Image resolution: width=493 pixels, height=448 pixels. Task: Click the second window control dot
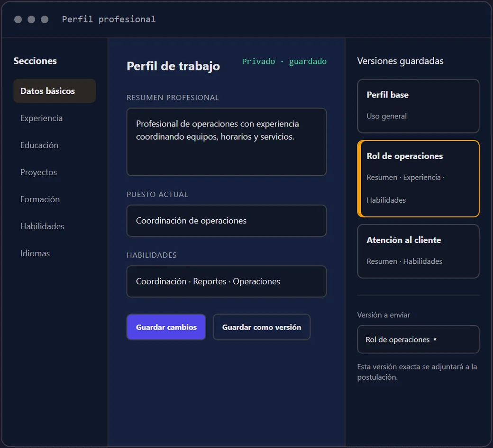point(31,19)
